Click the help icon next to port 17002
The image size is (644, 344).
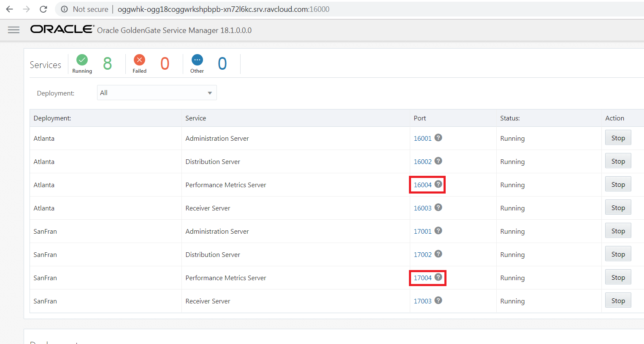[438, 254]
